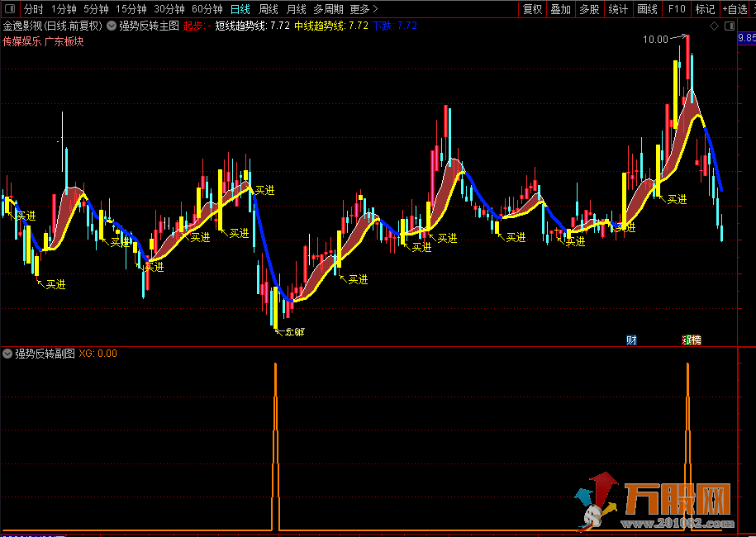Switch to 月线 monthly chart
756x537 pixels.
click(296, 9)
